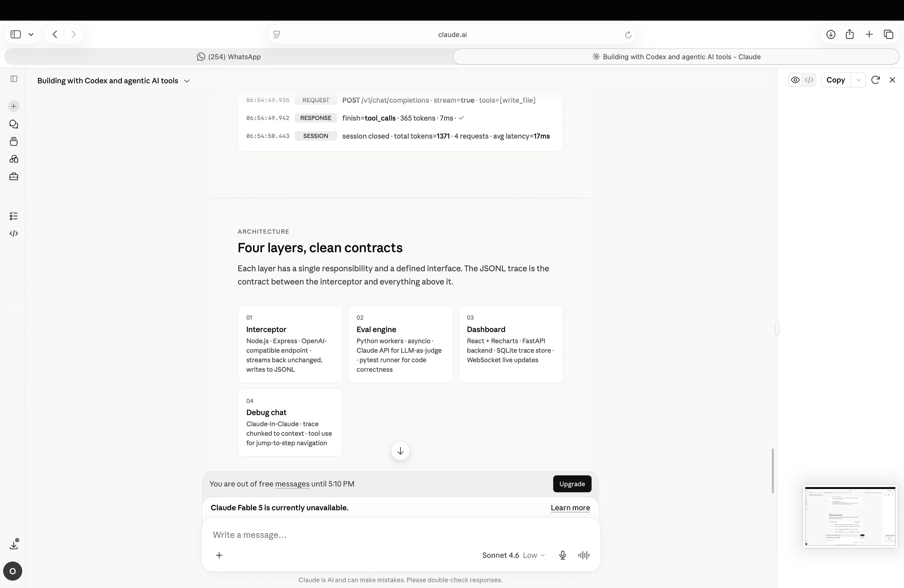This screenshot has width=904, height=588.
Task: Show the tab overview
Action: pyautogui.click(x=888, y=35)
